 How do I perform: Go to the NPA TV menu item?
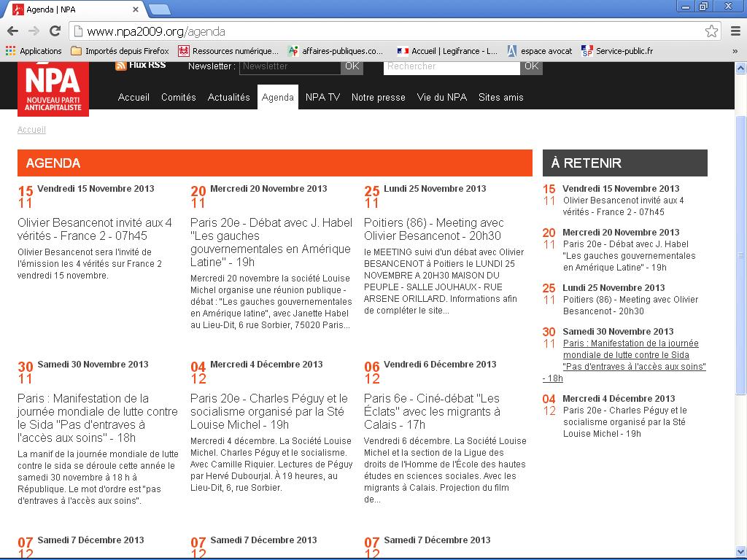[322, 97]
